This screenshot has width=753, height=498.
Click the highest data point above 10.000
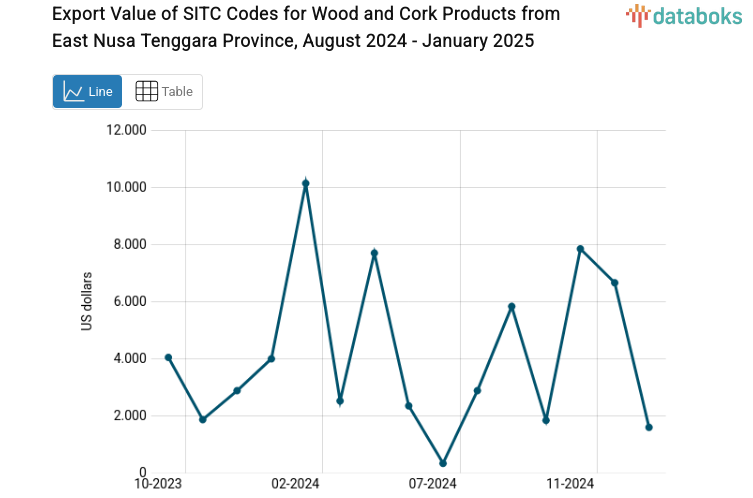(x=306, y=184)
